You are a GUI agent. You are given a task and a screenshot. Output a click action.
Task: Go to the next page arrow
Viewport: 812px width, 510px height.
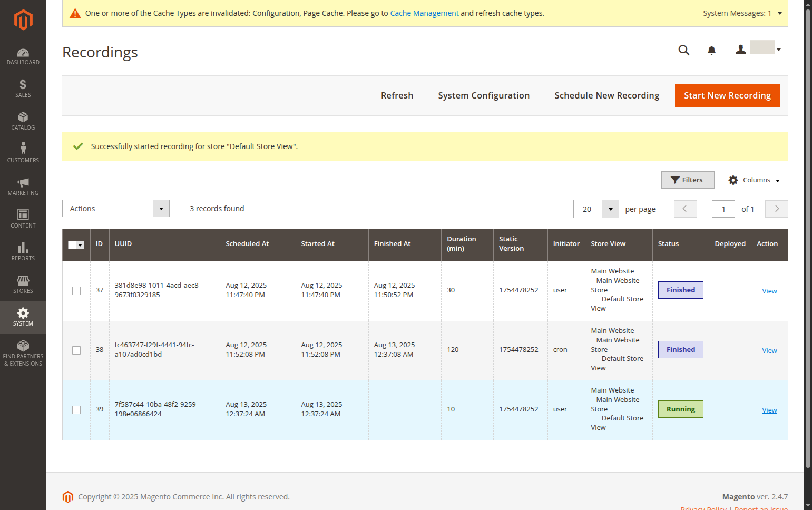[777, 209]
